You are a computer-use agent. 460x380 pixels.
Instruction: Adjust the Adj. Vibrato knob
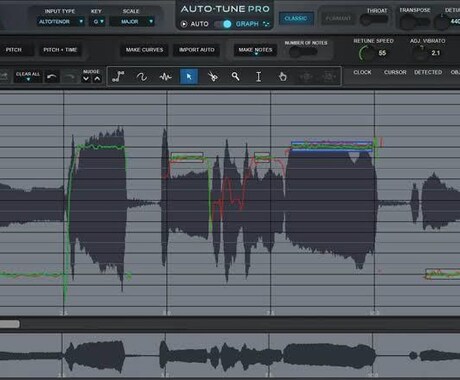(421, 53)
